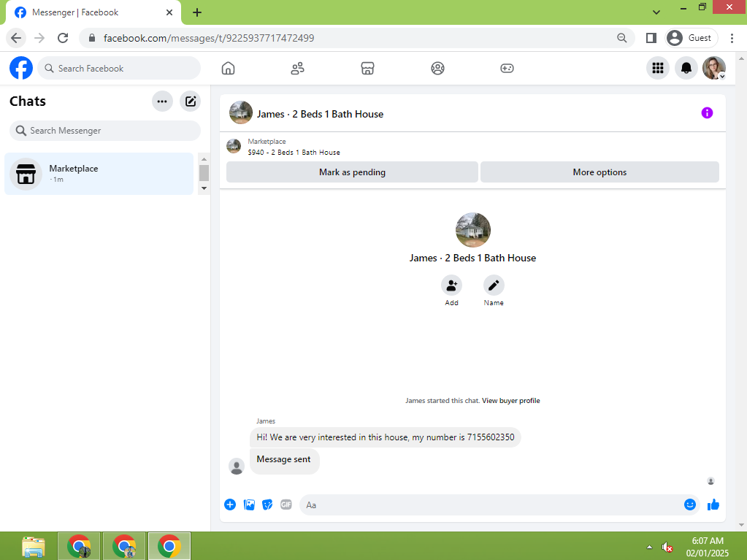This screenshot has height=560, width=747.
Task: Open the emoji picker smiley
Action: point(690,505)
